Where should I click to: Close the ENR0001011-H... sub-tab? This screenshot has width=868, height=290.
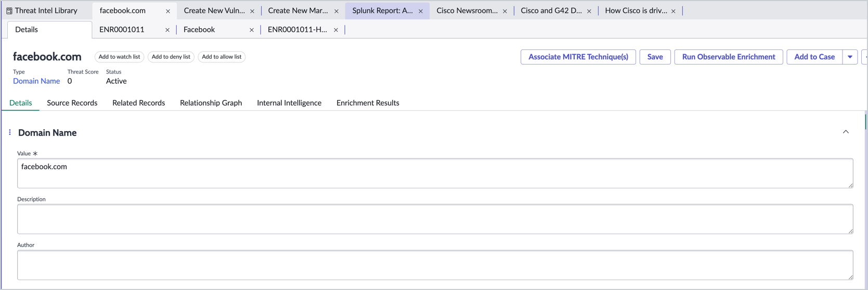coord(336,30)
